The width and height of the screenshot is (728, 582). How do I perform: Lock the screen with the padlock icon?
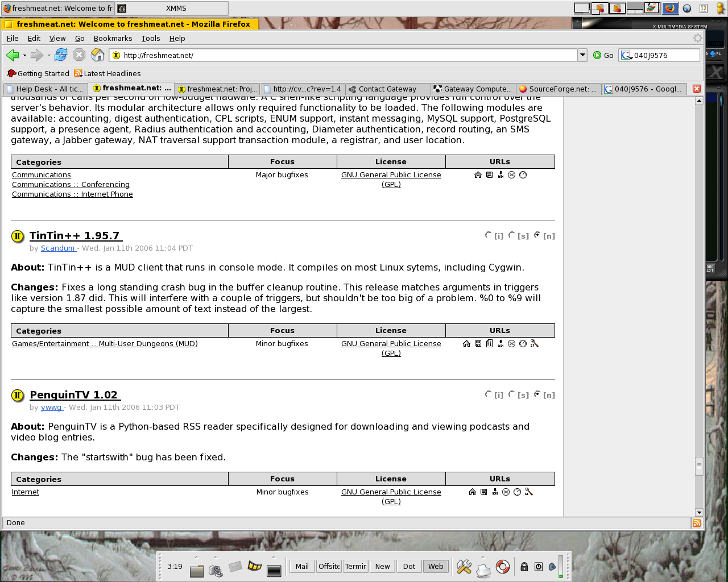524,567
